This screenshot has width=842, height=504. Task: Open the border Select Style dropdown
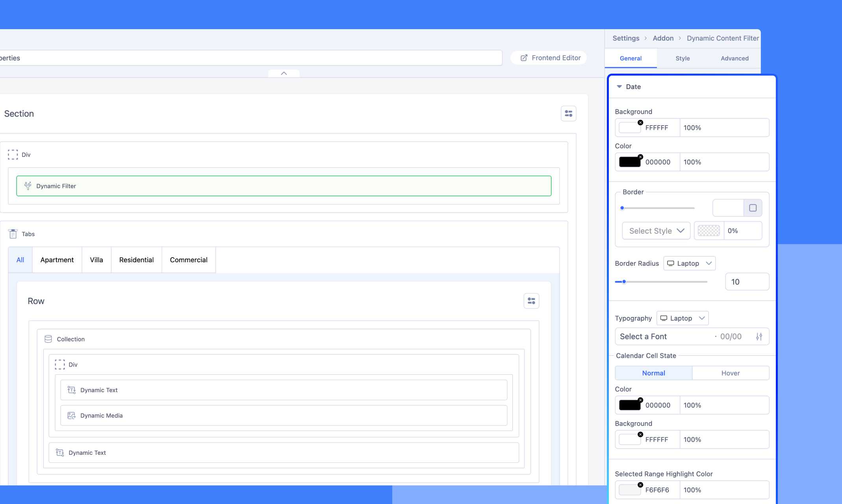(656, 231)
